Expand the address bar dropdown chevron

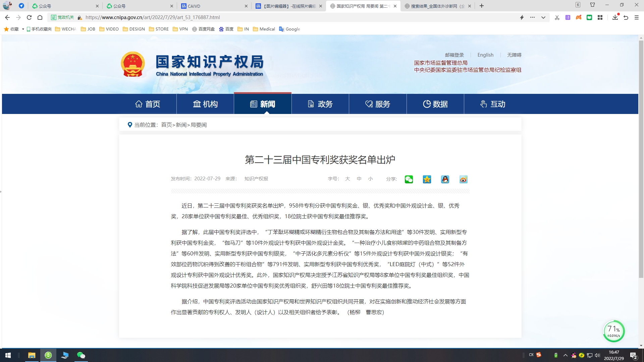click(543, 17)
